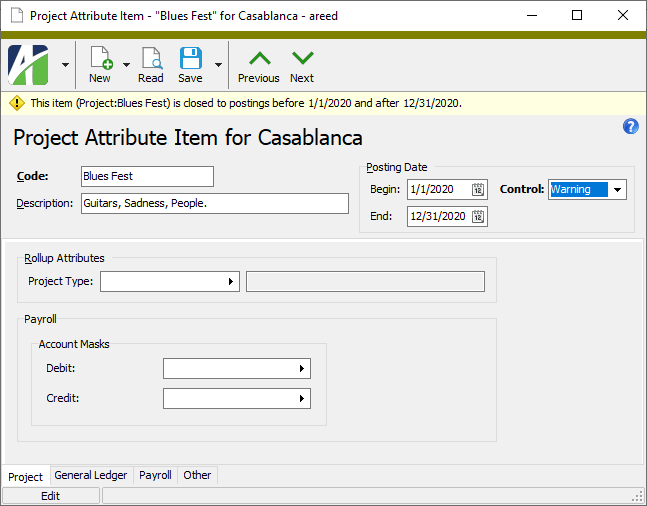Image resolution: width=647 pixels, height=506 pixels.
Task: Open calendar picker for End date
Action: coord(478,216)
